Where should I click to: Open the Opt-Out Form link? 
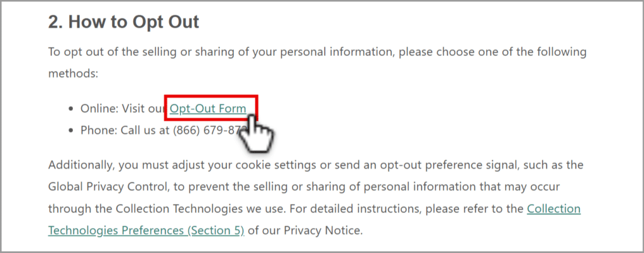(x=208, y=108)
